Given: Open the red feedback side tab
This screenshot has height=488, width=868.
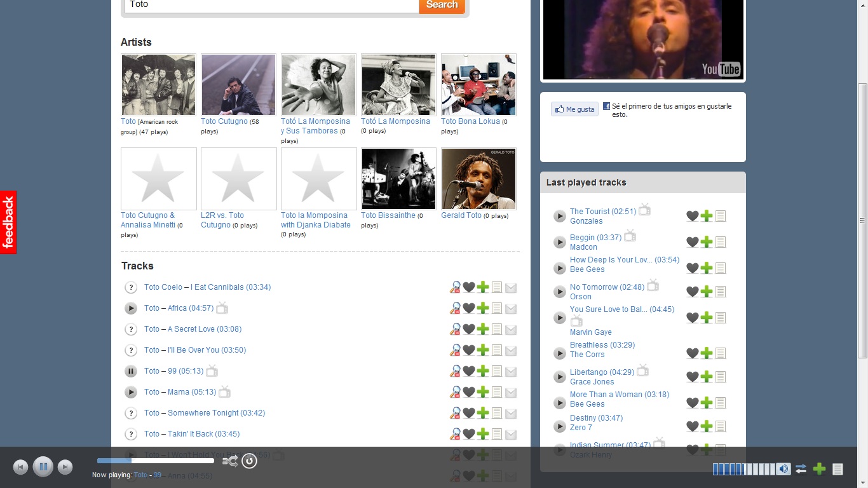Looking at the screenshot, I should click(8, 222).
